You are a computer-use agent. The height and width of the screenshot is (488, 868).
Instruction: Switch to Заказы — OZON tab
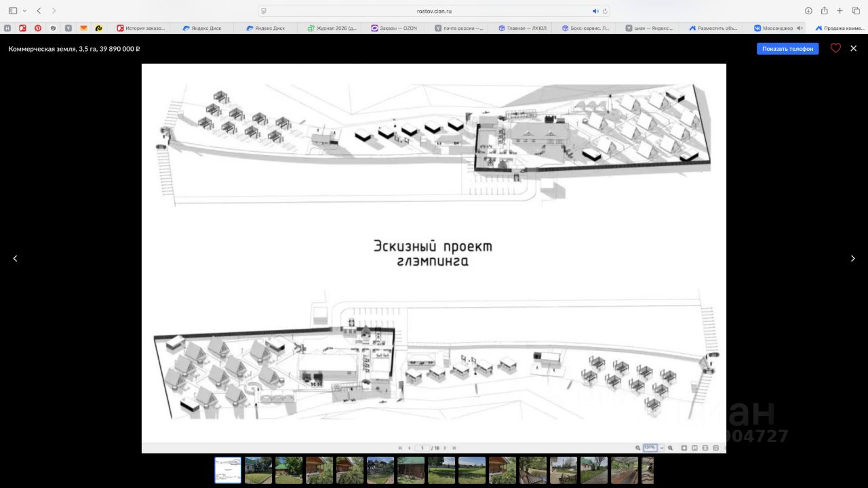pos(394,28)
